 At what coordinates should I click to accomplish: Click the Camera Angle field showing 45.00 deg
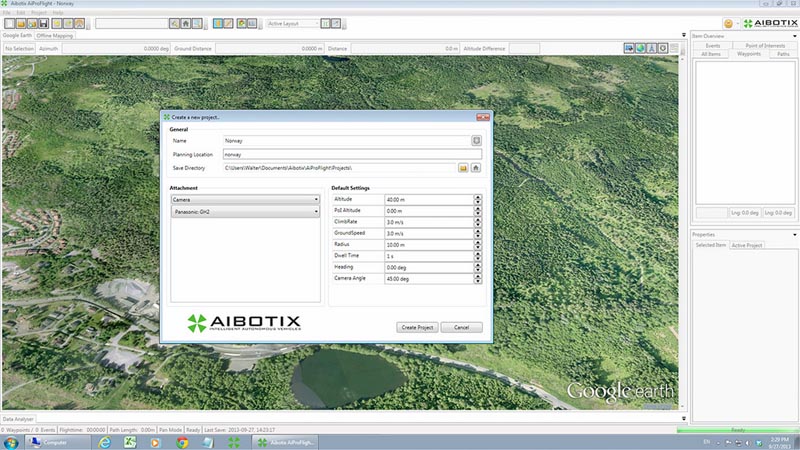tap(429, 279)
